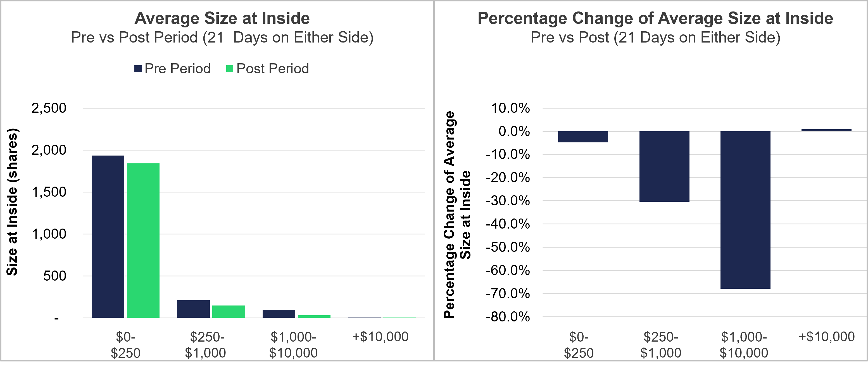The width and height of the screenshot is (868, 369).
Task: Select the $250-$1,000 percentage change bar
Action: click(x=664, y=166)
